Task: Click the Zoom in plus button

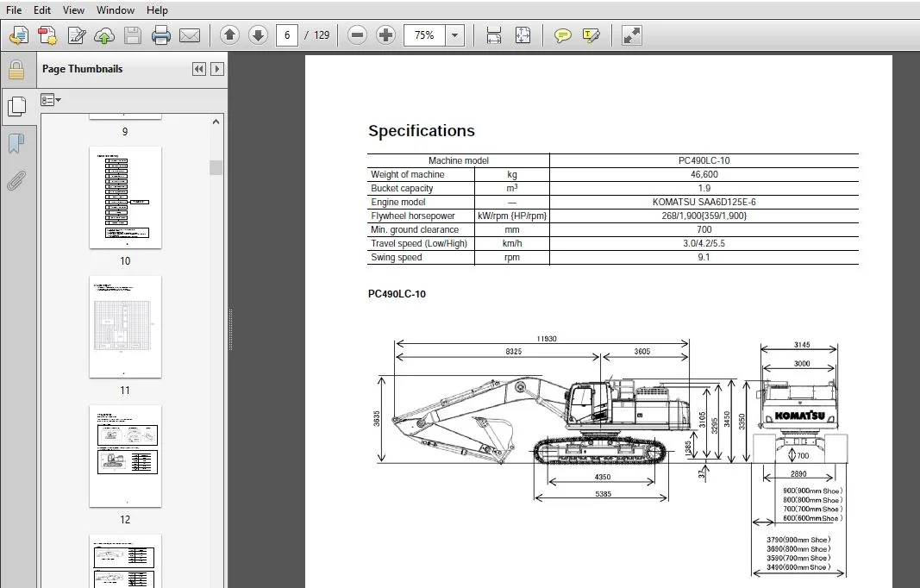Action: [385, 35]
